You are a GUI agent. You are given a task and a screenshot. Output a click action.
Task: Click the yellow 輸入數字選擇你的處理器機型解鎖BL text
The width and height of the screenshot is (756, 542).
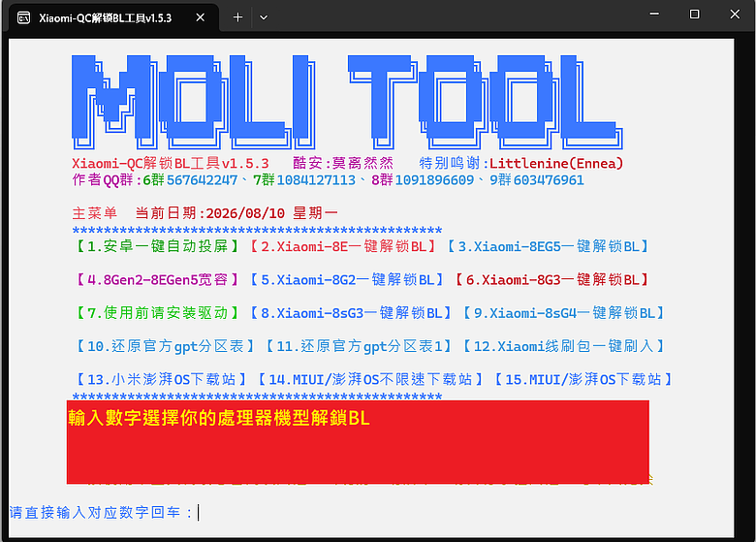click(x=219, y=418)
